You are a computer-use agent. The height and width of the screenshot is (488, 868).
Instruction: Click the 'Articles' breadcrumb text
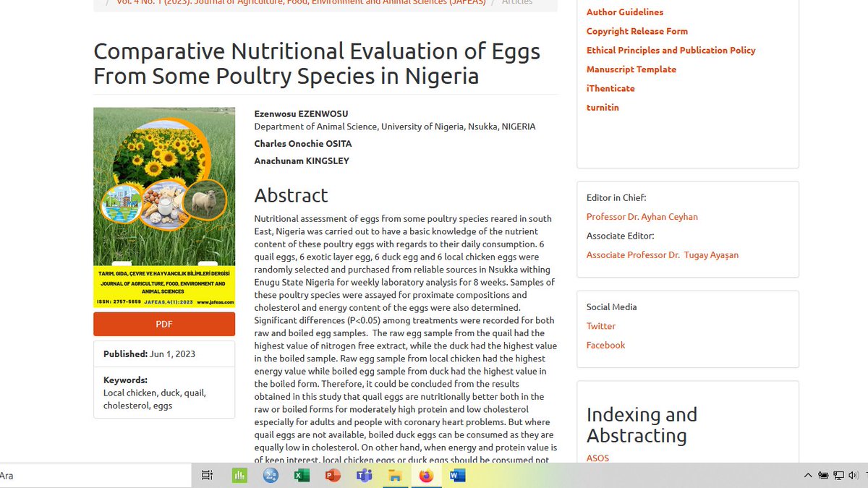517,3
